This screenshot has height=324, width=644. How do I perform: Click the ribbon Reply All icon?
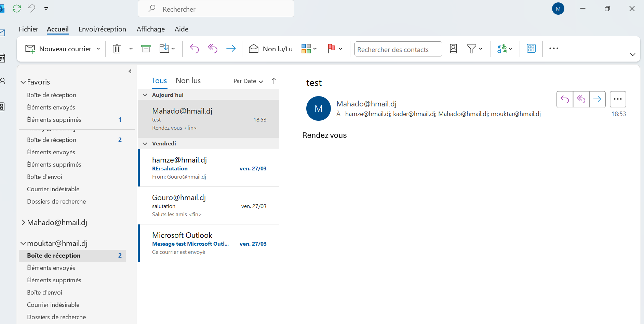point(213,49)
